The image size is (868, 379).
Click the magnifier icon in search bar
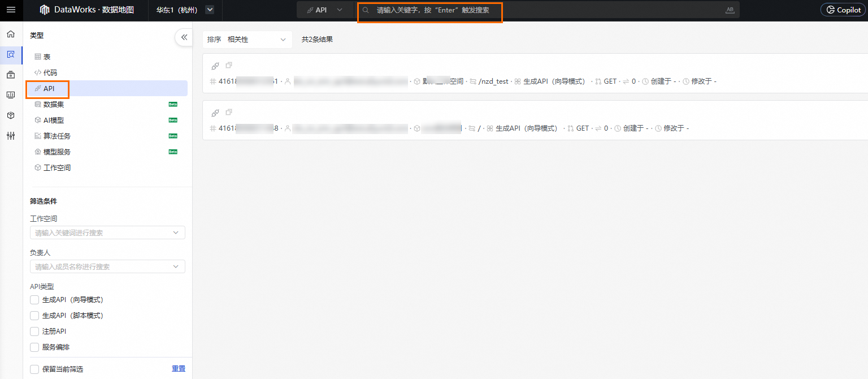pos(366,10)
